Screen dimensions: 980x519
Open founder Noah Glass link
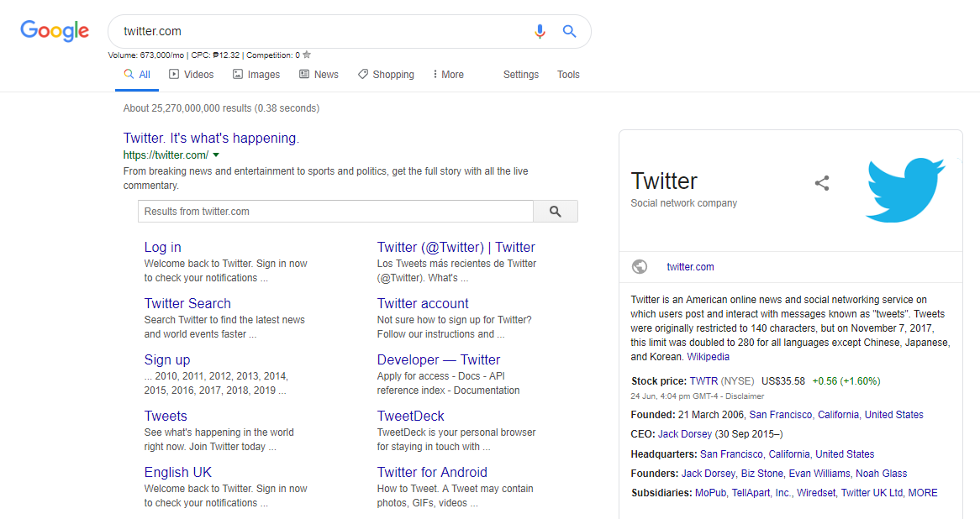(882, 474)
